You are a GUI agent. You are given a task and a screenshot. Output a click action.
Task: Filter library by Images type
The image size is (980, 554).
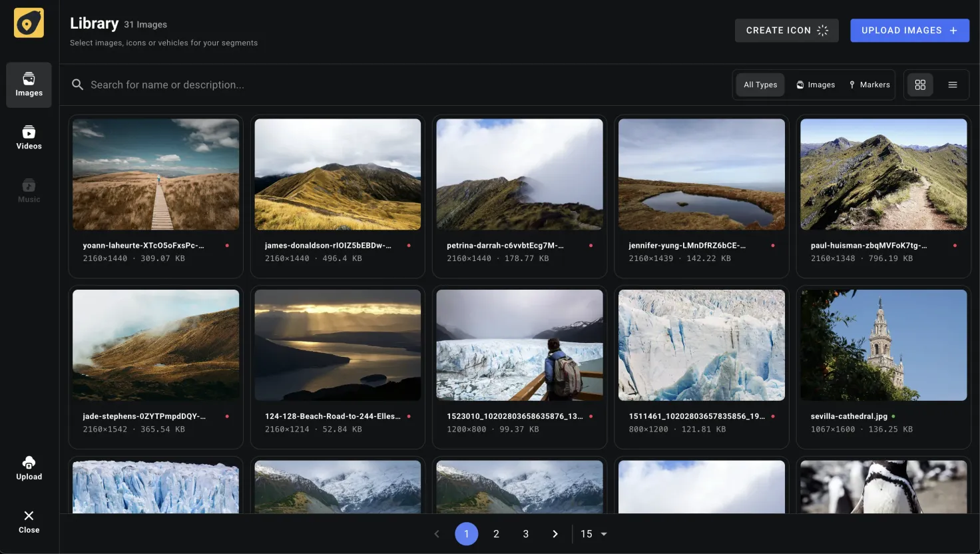click(816, 85)
